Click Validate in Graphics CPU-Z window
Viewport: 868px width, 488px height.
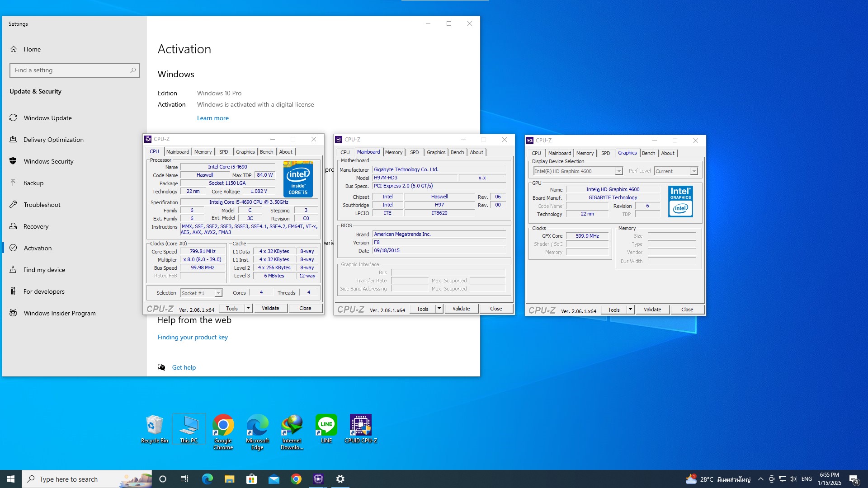(x=652, y=310)
